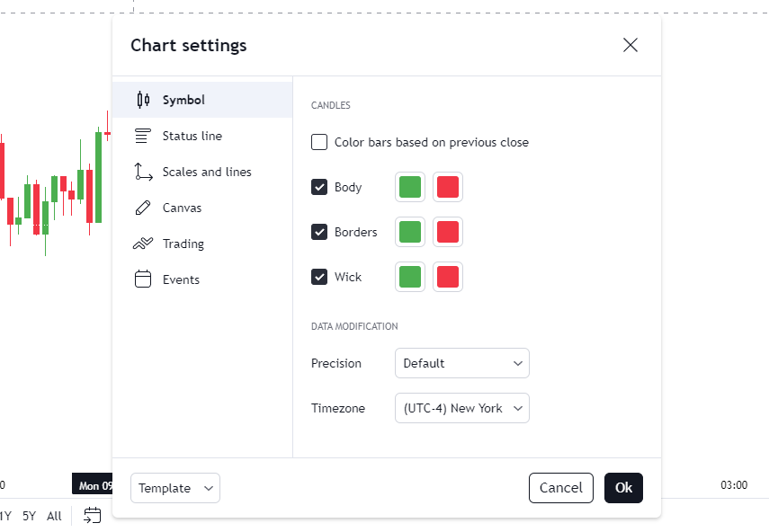Screen dimensions: 769x532
Task: Disable the Wick checkbox
Action: pos(319,277)
